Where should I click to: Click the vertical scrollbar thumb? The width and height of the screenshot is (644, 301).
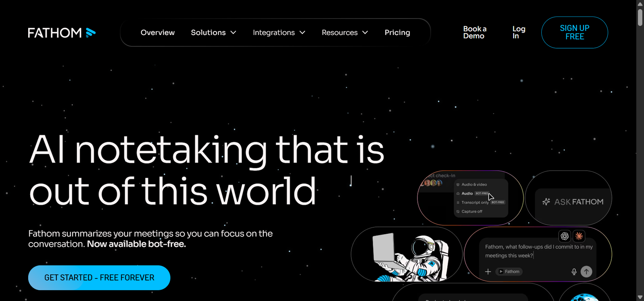coord(640,17)
